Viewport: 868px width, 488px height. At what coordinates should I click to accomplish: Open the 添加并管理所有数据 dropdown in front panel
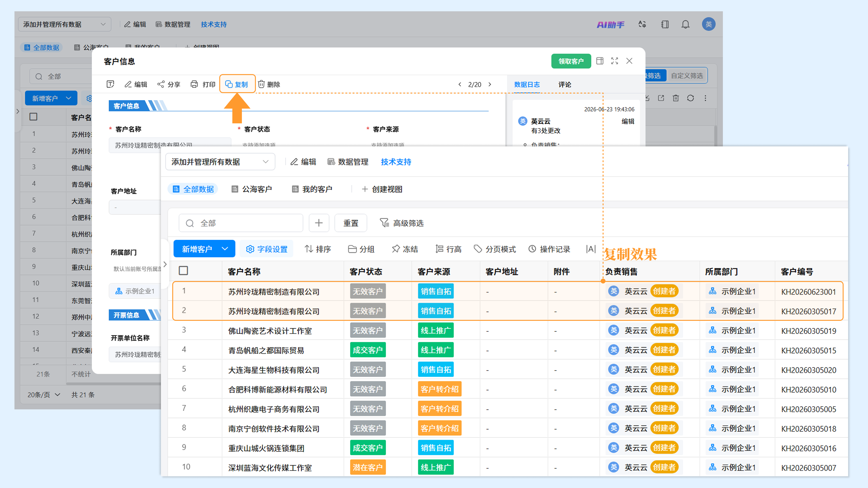pyautogui.click(x=220, y=162)
